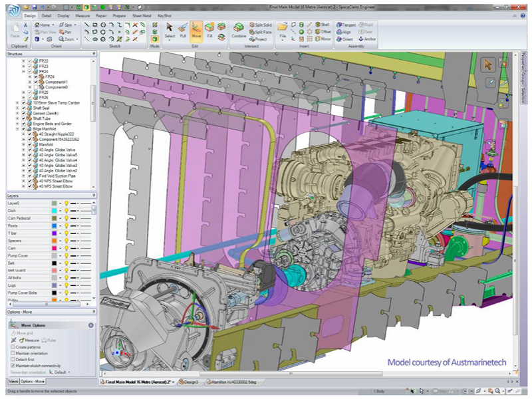Click the Split Solid tool
Viewport: 532px width, 399px height.
(x=260, y=25)
